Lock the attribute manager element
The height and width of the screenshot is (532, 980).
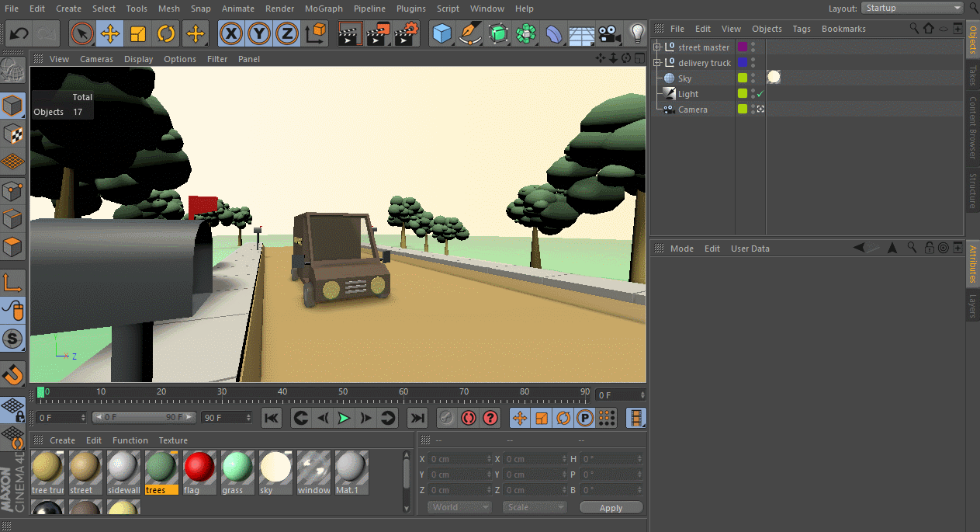tap(929, 249)
